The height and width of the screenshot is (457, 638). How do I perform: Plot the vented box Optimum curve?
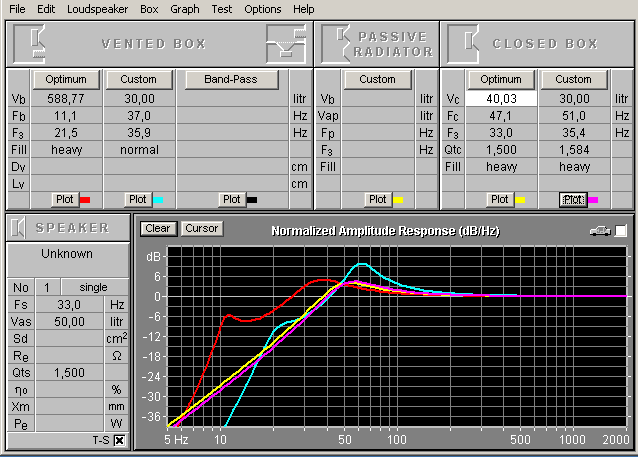[65, 199]
